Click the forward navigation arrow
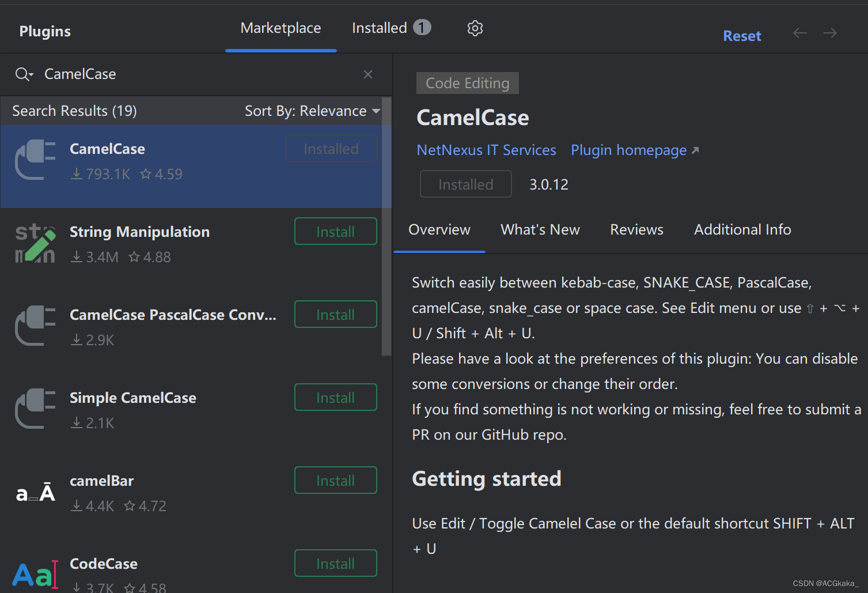This screenshot has width=868, height=593. point(829,33)
